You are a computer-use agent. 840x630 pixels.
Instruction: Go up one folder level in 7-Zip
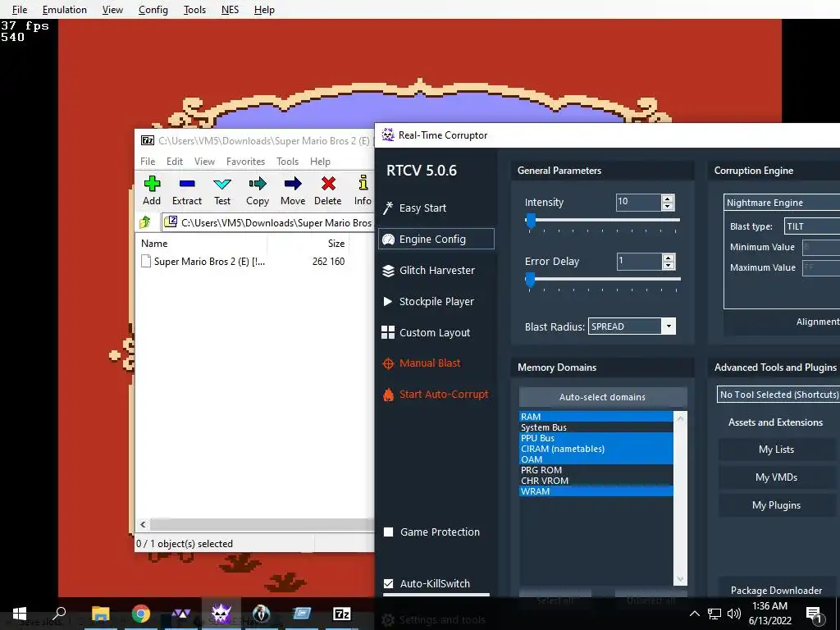point(144,221)
